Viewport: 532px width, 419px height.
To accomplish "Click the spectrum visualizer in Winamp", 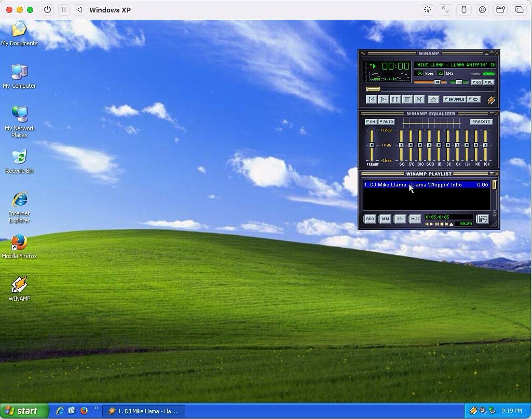I will [389, 78].
